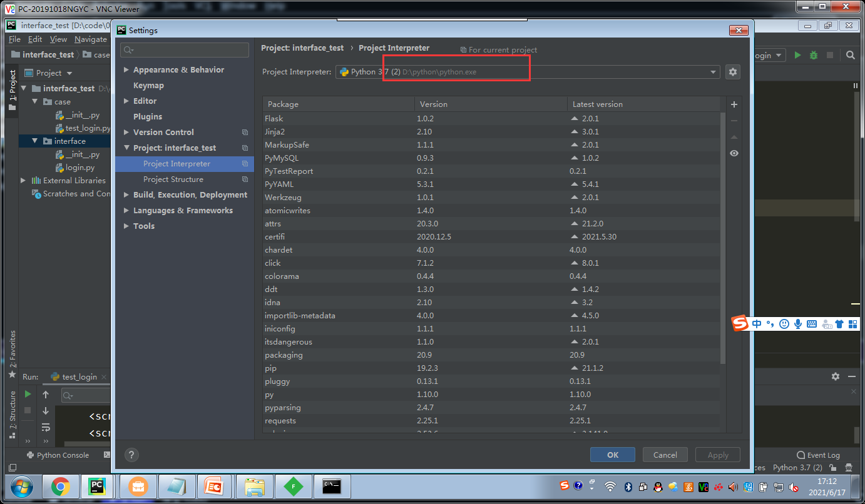Run the project with the green play icon in the top toolbar
865x504 pixels.
[x=797, y=55]
